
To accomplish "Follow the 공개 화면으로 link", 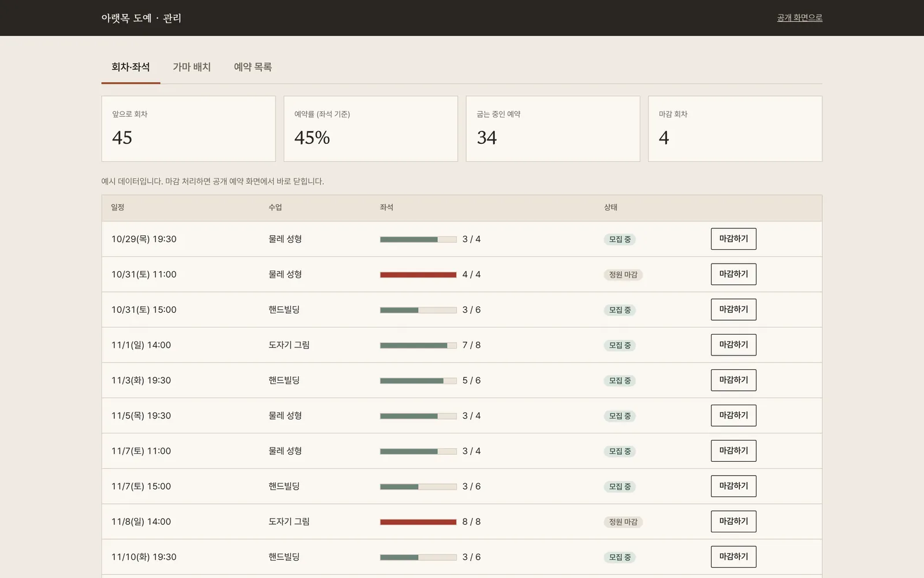I will (x=799, y=18).
